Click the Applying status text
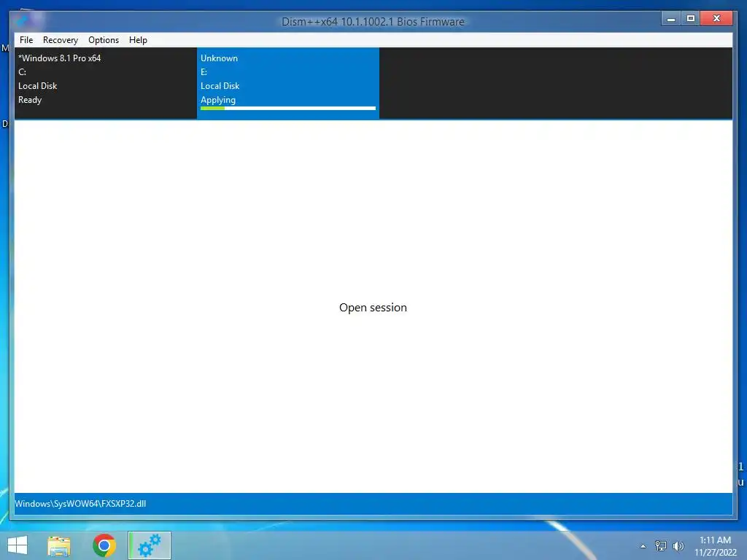Image resolution: width=747 pixels, height=560 pixels. (218, 100)
